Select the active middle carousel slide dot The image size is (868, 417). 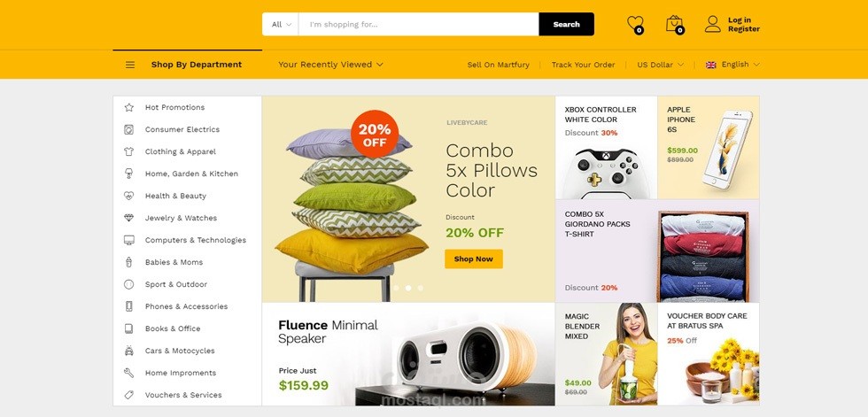click(x=408, y=288)
